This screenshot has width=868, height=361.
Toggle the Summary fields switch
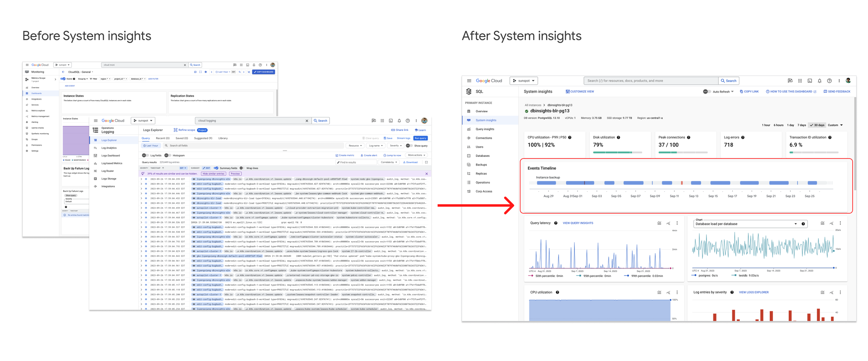[x=216, y=168]
